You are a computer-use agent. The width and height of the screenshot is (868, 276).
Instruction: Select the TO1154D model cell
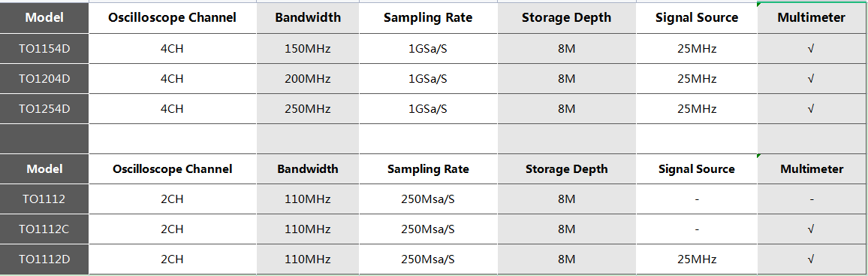pos(44,49)
